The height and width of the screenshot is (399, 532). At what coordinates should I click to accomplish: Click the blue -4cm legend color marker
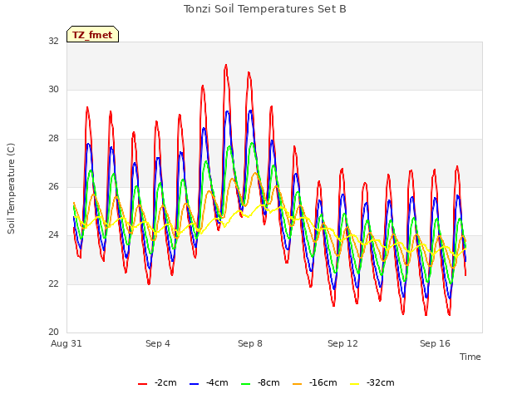click(x=194, y=384)
